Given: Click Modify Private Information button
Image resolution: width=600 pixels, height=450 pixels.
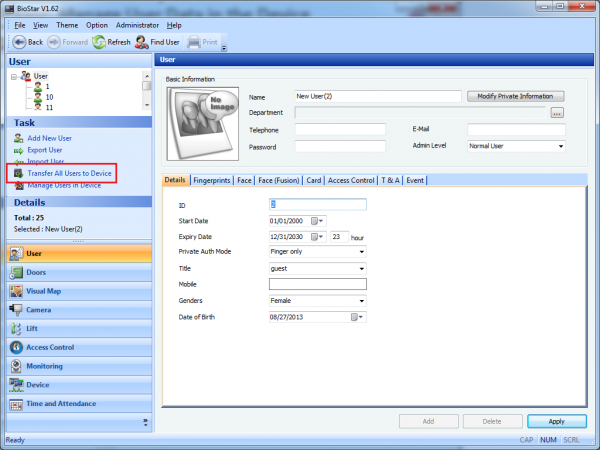Looking at the screenshot, I should pos(515,96).
